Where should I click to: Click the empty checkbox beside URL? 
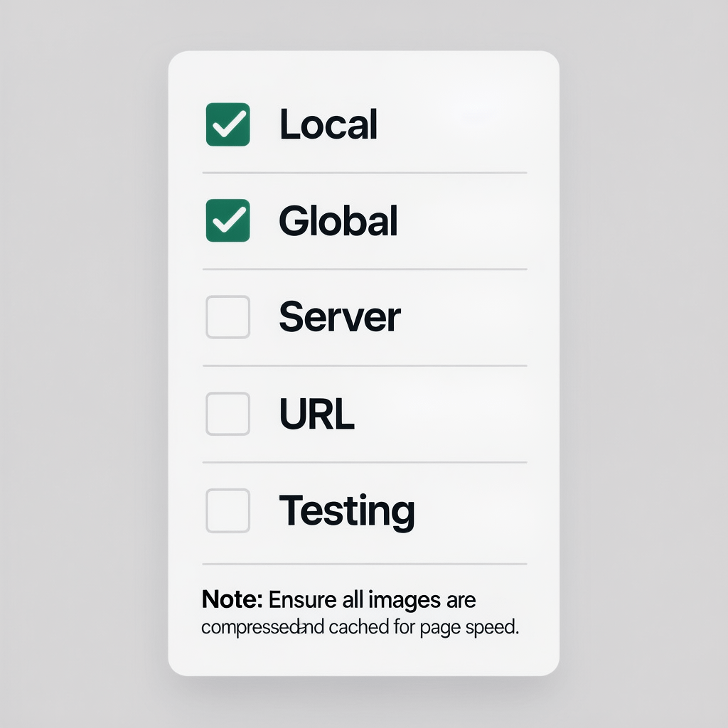[227, 414]
